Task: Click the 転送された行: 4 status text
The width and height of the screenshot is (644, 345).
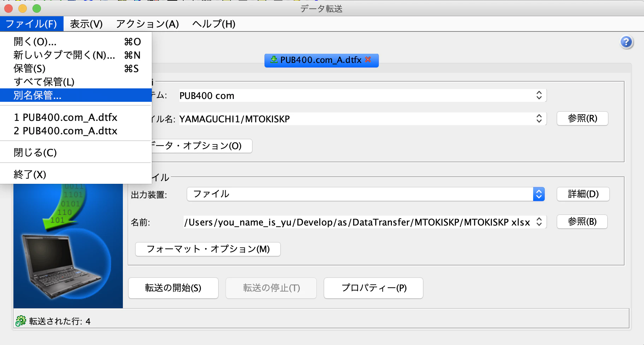Action: [x=60, y=321]
